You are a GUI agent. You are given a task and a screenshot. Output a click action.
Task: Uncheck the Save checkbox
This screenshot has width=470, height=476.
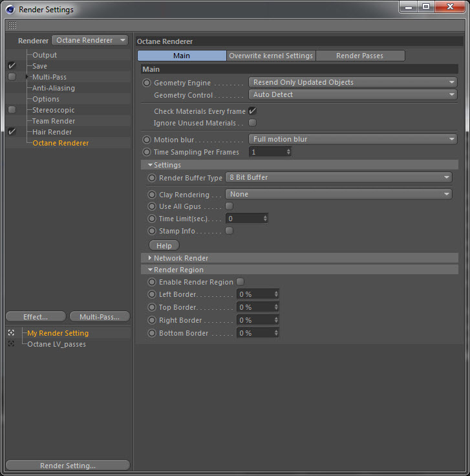coord(12,65)
